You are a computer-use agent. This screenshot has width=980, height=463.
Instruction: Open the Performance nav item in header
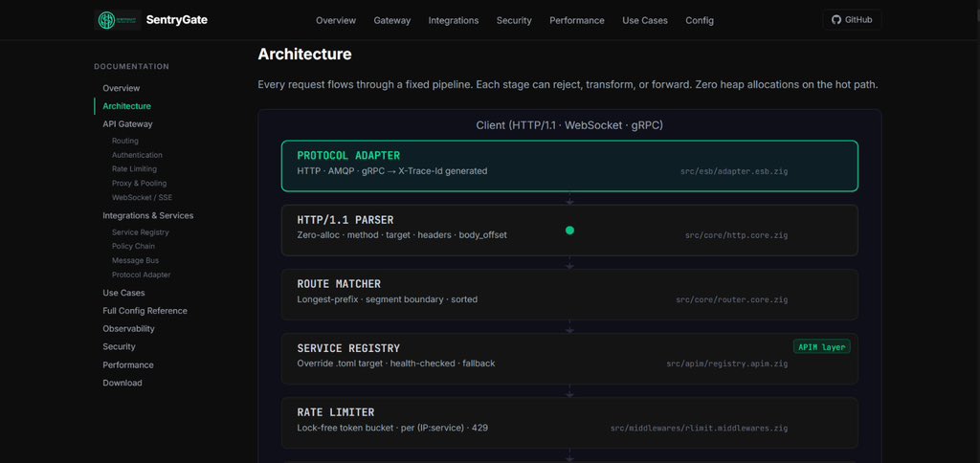tap(577, 21)
